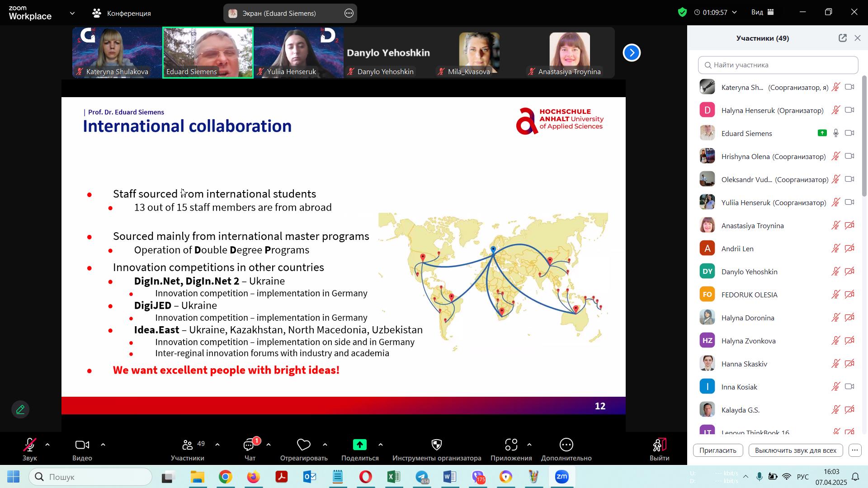Viewport: 868px width, 488px height.
Task: Click the Найти участника search field
Action: click(778, 65)
